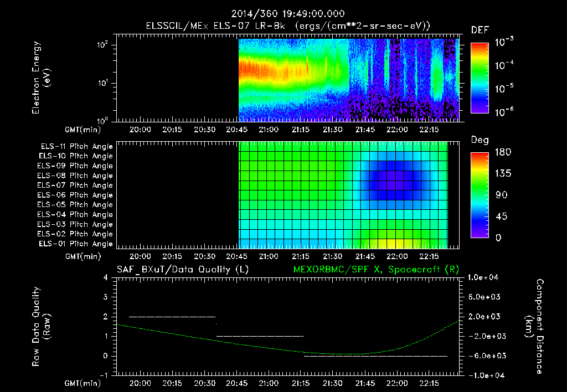Click the ELS-08 Pitch Angle row label
This screenshot has height=392, width=567.
tap(75, 176)
